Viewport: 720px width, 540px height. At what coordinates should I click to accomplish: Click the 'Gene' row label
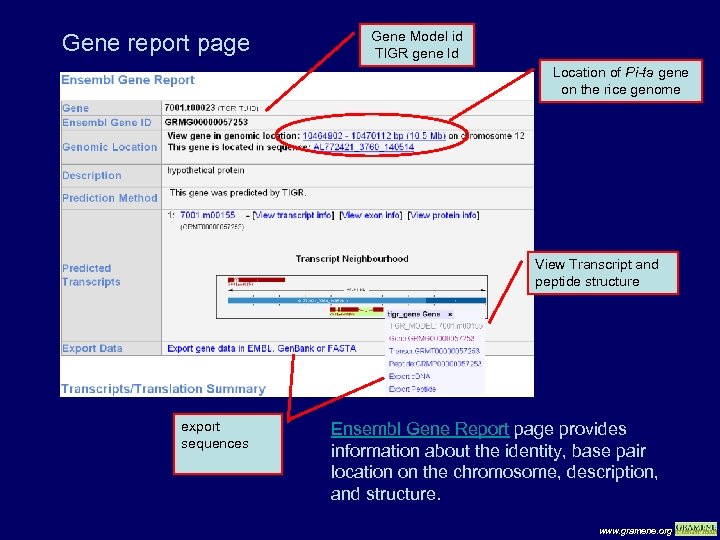pos(75,108)
